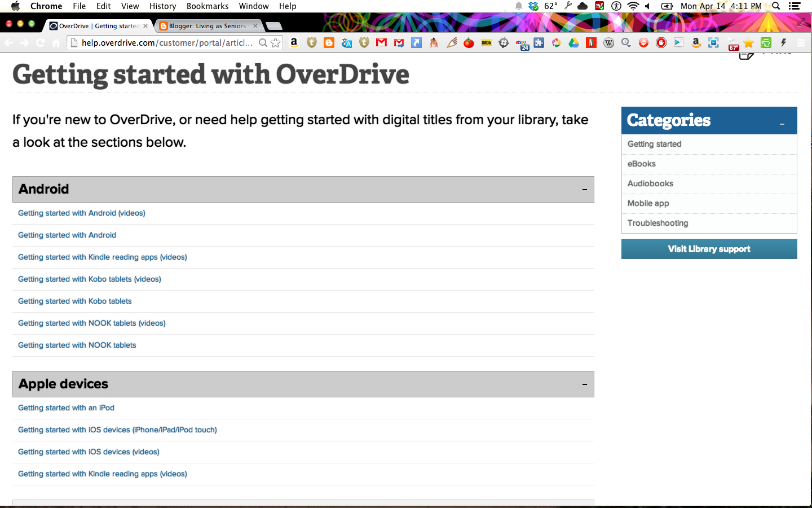This screenshot has width=812, height=508.
Task: Open the colorful pinwheel Picasa extension
Action: 556,43
